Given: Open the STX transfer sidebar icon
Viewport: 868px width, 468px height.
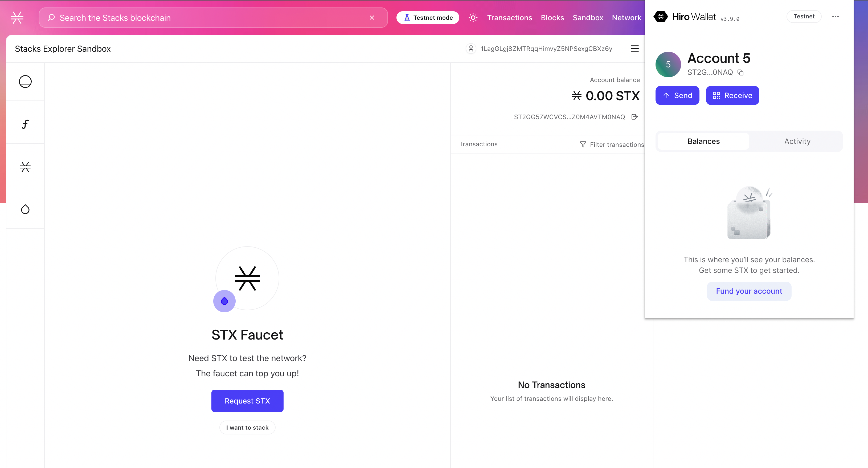Looking at the screenshot, I should tap(25, 167).
